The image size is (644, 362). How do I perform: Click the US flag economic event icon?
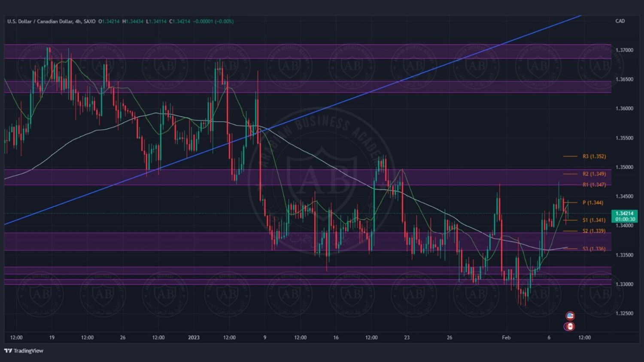(570, 316)
